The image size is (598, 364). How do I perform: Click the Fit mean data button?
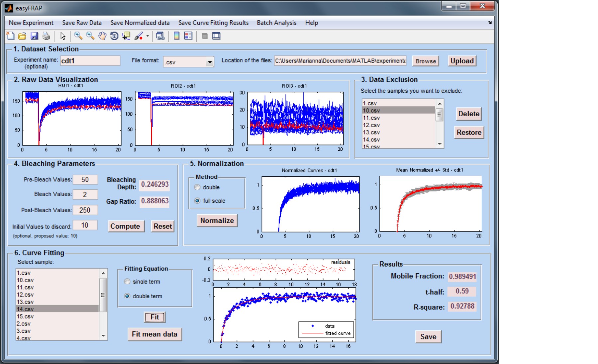pyautogui.click(x=154, y=334)
